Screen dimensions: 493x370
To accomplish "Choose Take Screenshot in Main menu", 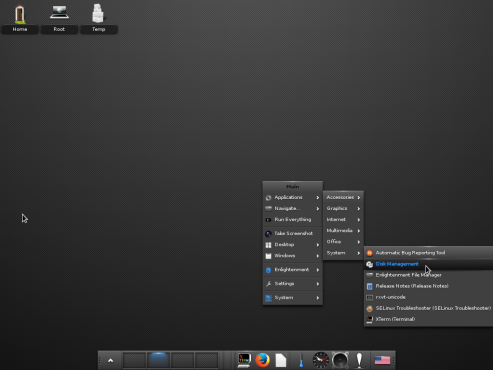I will (x=293, y=233).
